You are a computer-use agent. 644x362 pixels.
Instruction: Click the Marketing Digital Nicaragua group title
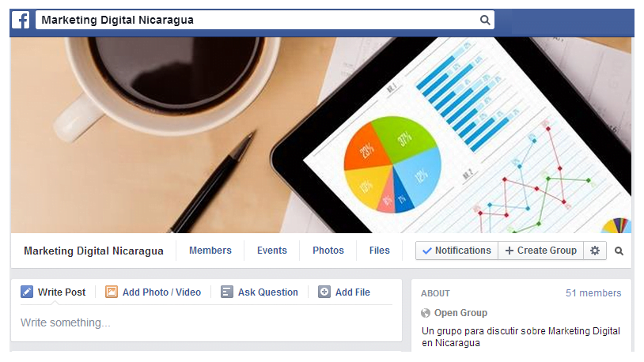tap(93, 251)
